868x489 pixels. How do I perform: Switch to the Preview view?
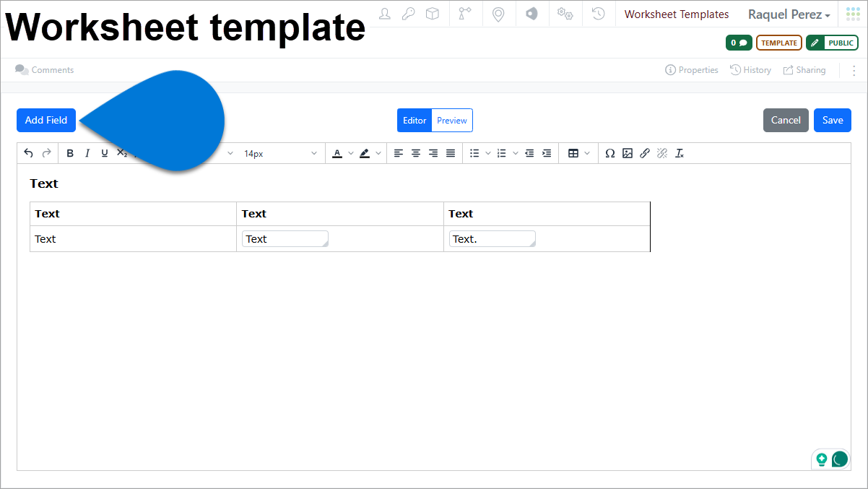tap(452, 121)
